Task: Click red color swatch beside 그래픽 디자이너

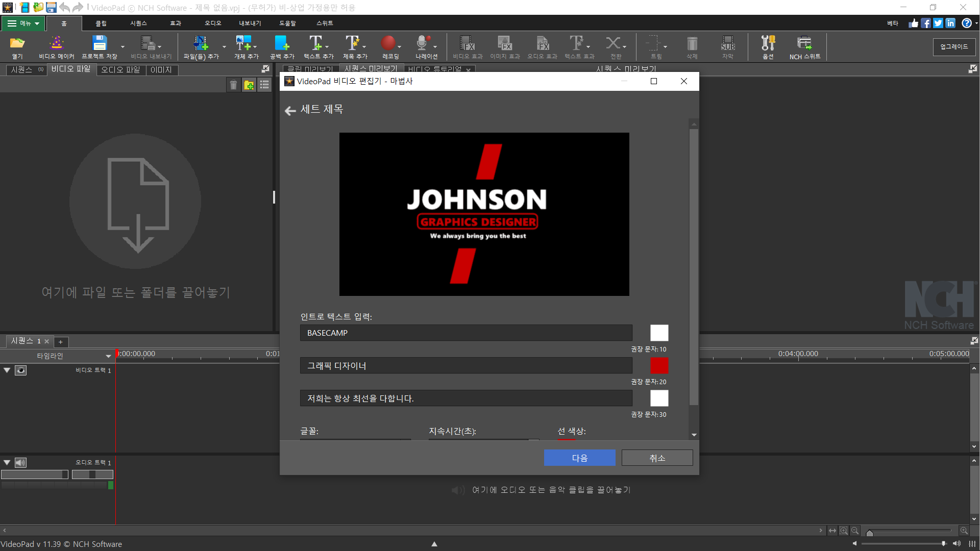Action: point(659,366)
